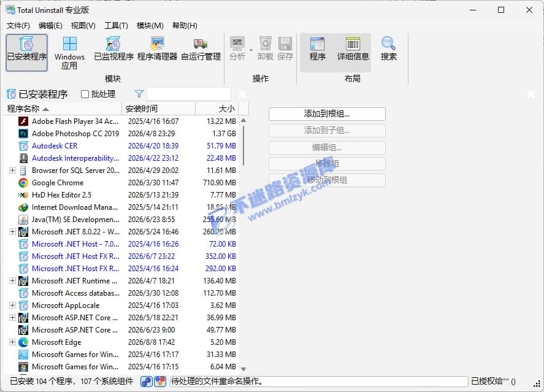Expand ASP.NET Core 36.99 MB group
The width and height of the screenshot is (544, 392).
(x=12, y=317)
